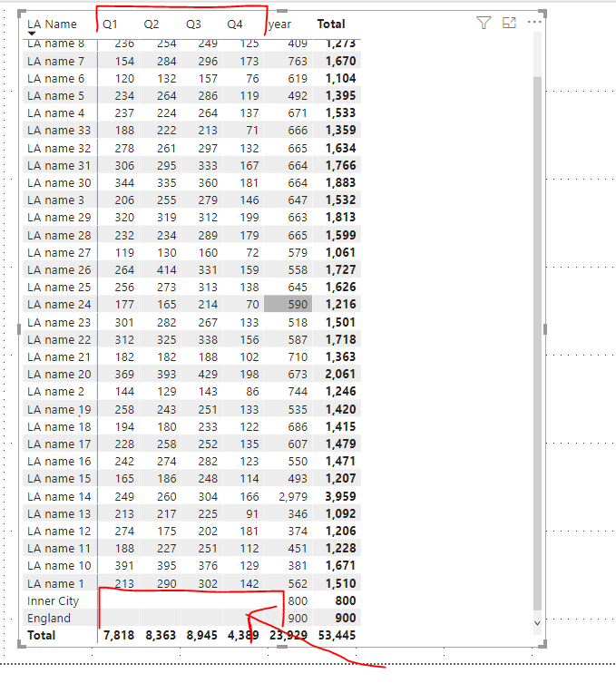
Task: Select row label LA name 26
Action: click(x=59, y=269)
